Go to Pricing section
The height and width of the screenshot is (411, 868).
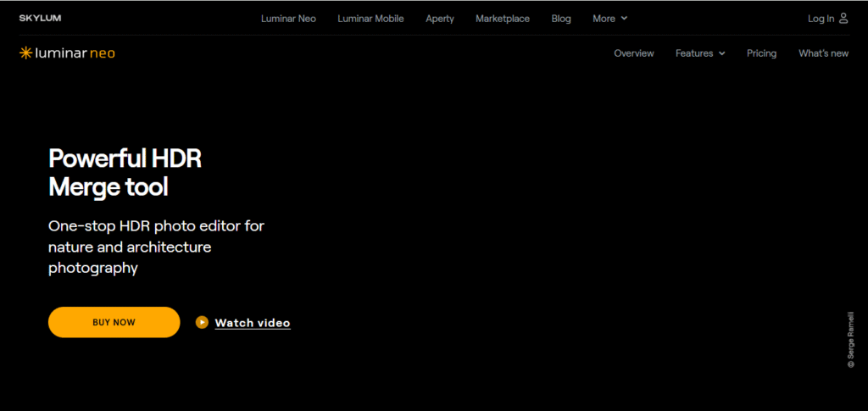coord(762,53)
